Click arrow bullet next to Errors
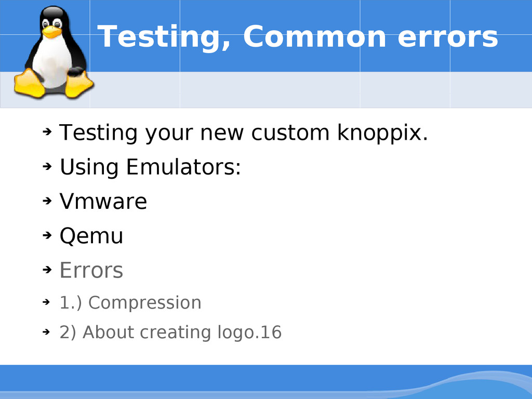532x399 pixels. click(x=47, y=270)
